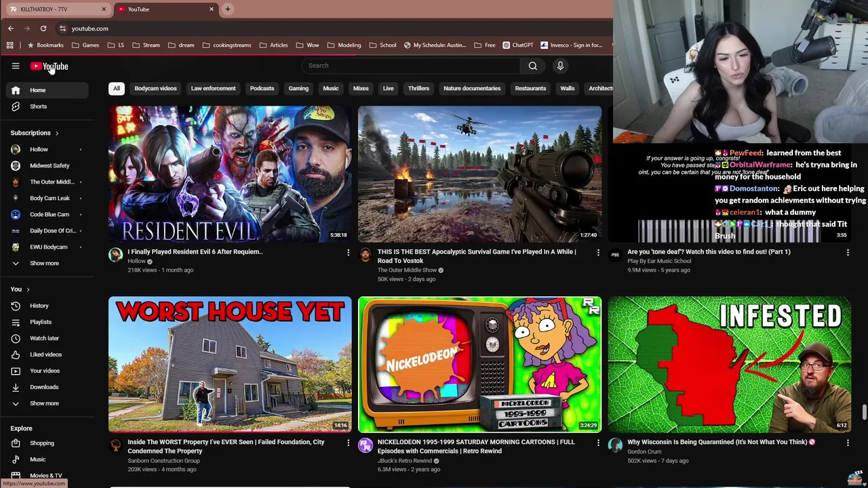Go back with browser back arrow
This screenshot has height=488, width=868.
(11, 28)
